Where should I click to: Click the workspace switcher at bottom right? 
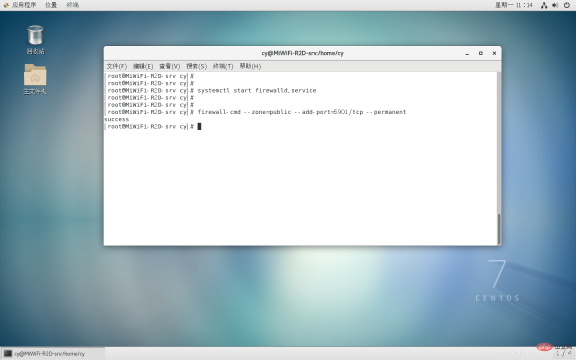click(x=564, y=353)
